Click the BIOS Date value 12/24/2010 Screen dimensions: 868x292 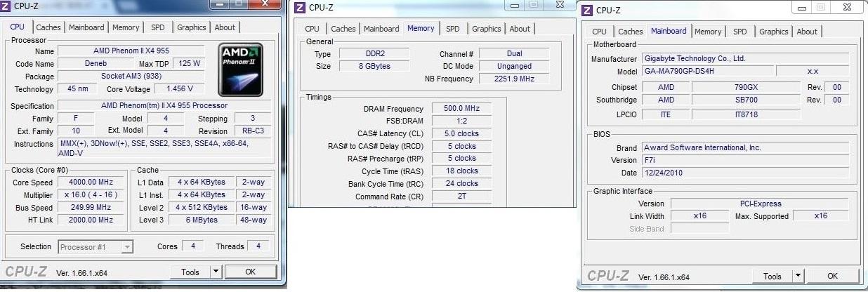pyautogui.click(x=745, y=173)
